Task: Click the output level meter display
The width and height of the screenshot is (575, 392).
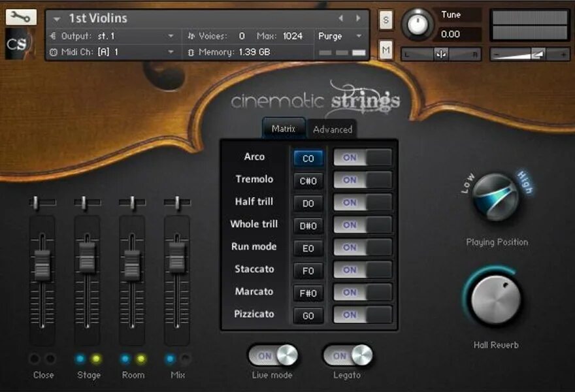Action: click(x=529, y=25)
